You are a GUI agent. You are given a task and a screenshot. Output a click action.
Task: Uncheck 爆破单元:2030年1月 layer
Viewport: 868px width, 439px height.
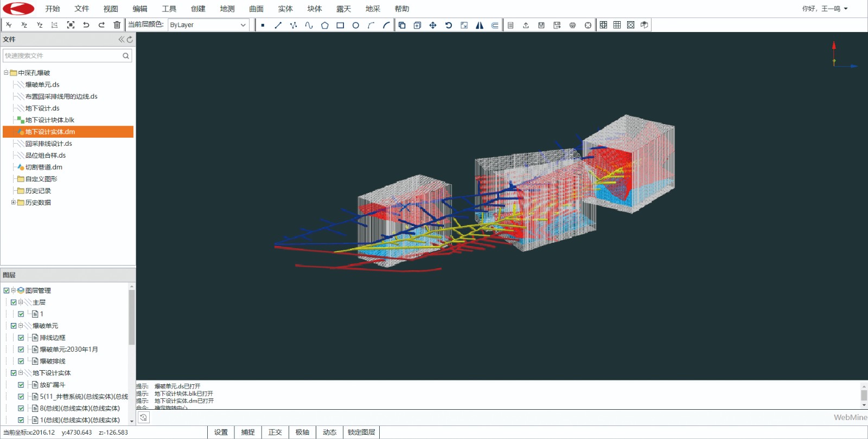tap(21, 350)
